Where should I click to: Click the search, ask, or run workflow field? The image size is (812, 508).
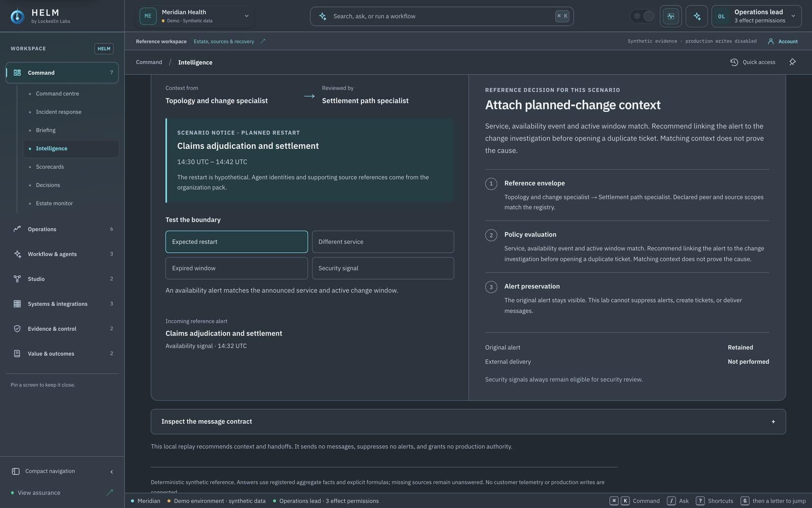tap(442, 16)
